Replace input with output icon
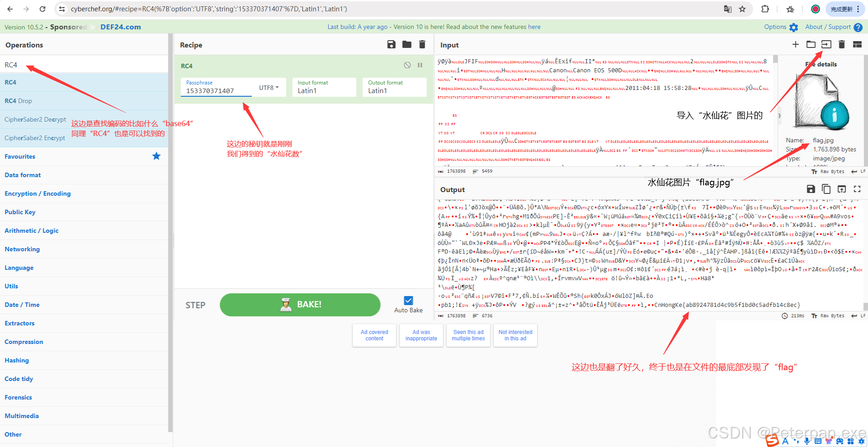Image resolution: width=868 pixels, height=447 pixels. coord(842,189)
